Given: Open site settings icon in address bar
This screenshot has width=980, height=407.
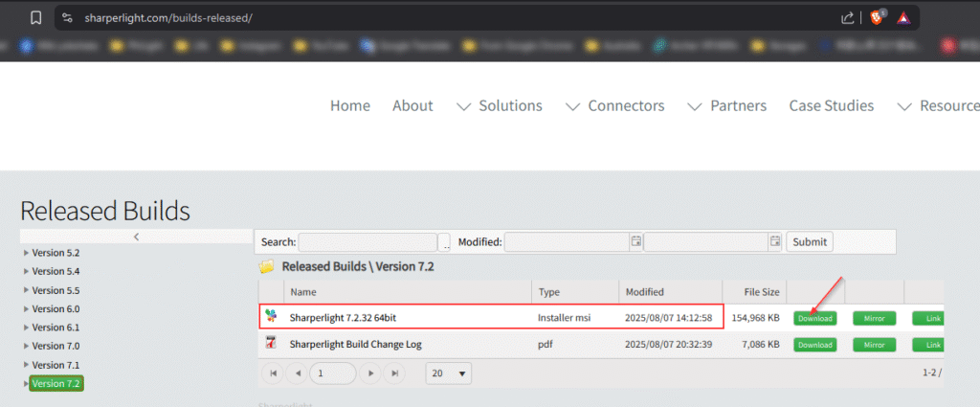Looking at the screenshot, I should [68, 18].
